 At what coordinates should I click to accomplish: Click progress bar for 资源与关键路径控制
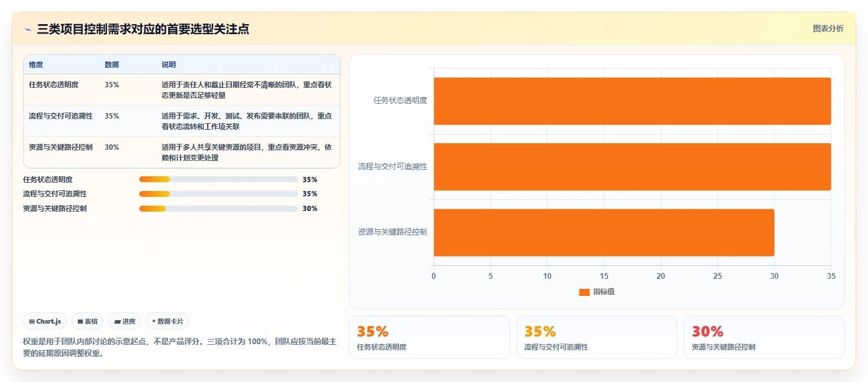click(x=218, y=209)
